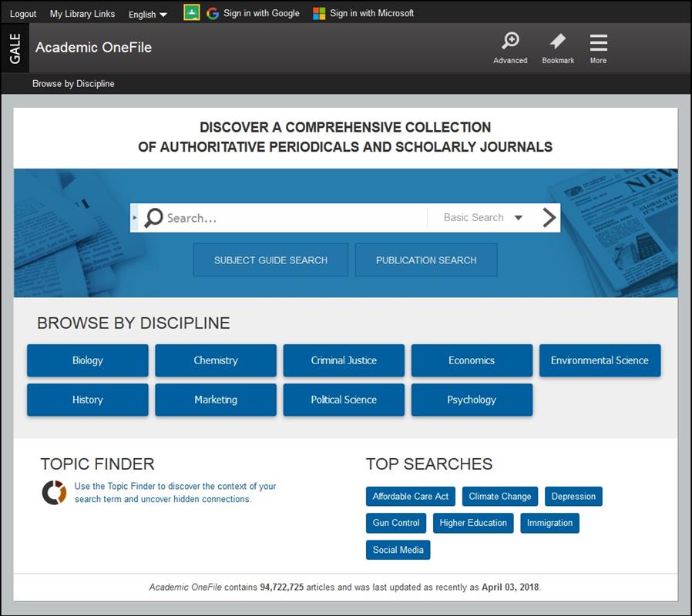
Task: Click the April 03, 2018 update date
Action: [x=510, y=587]
